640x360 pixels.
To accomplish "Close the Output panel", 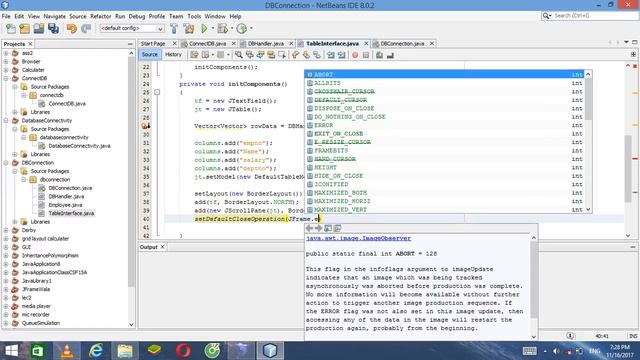I will [162, 247].
